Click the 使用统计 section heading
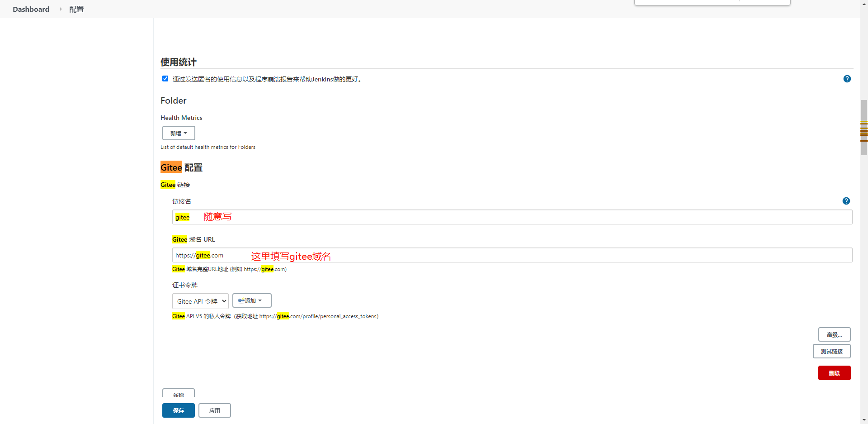Image resolution: width=868 pixels, height=424 pixels. point(179,62)
